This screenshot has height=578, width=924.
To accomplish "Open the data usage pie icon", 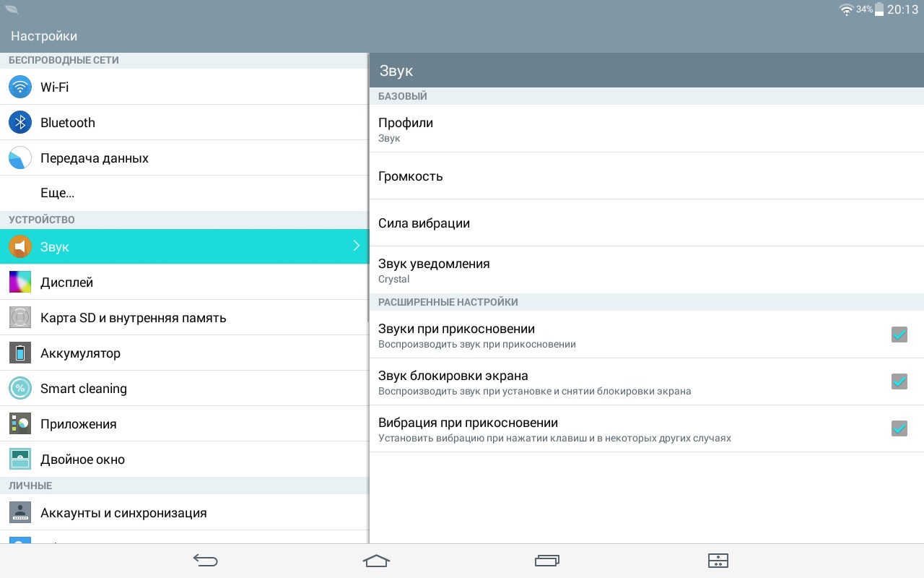I will [20, 158].
